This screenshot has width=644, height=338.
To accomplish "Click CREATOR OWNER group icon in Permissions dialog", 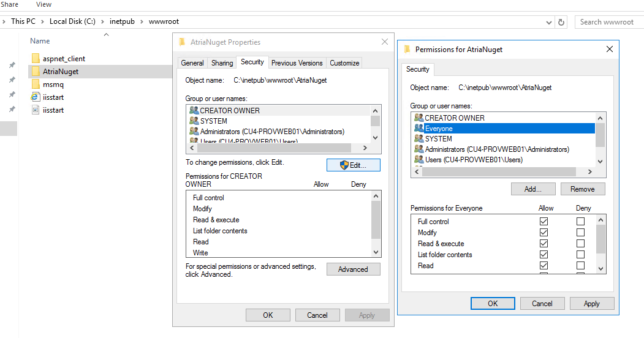I will pyautogui.click(x=419, y=118).
